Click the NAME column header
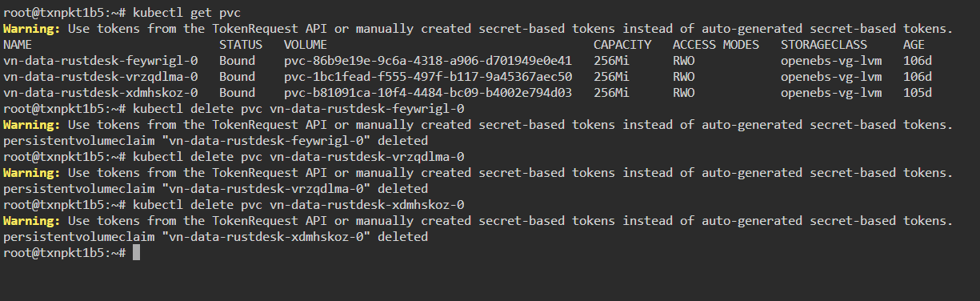The image size is (980, 301). [17, 44]
